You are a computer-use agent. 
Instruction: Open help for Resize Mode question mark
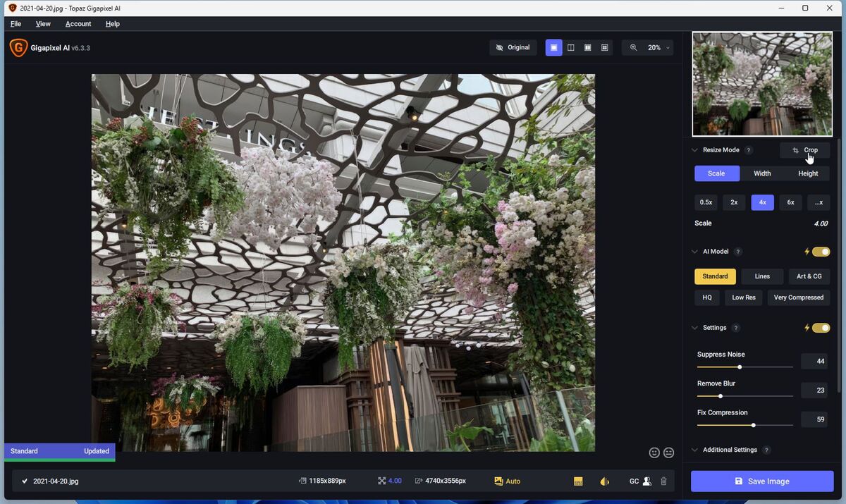[749, 150]
